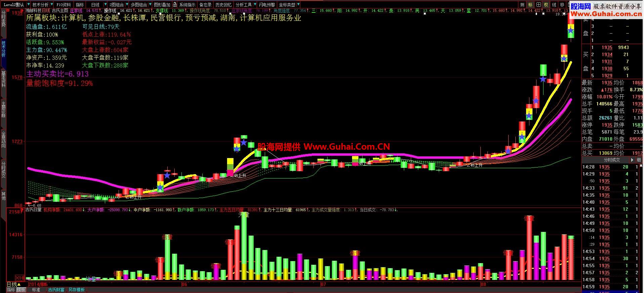
Task: Click 另存模板 to save template
Action: [77, 290]
